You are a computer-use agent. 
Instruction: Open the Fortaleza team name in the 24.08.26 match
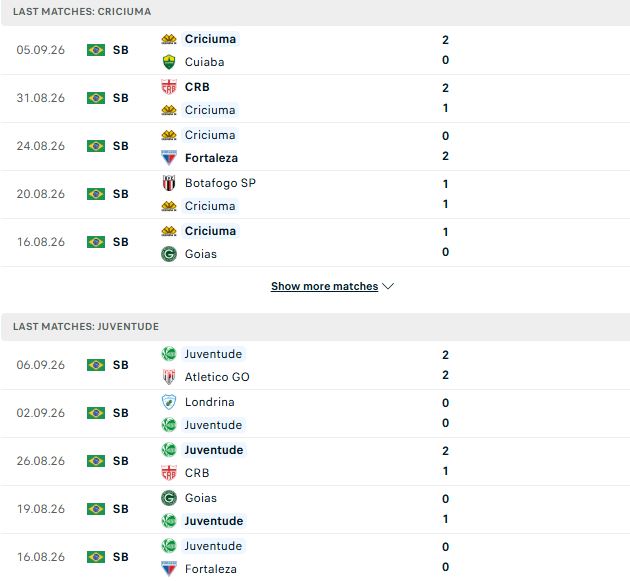pos(211,158)
